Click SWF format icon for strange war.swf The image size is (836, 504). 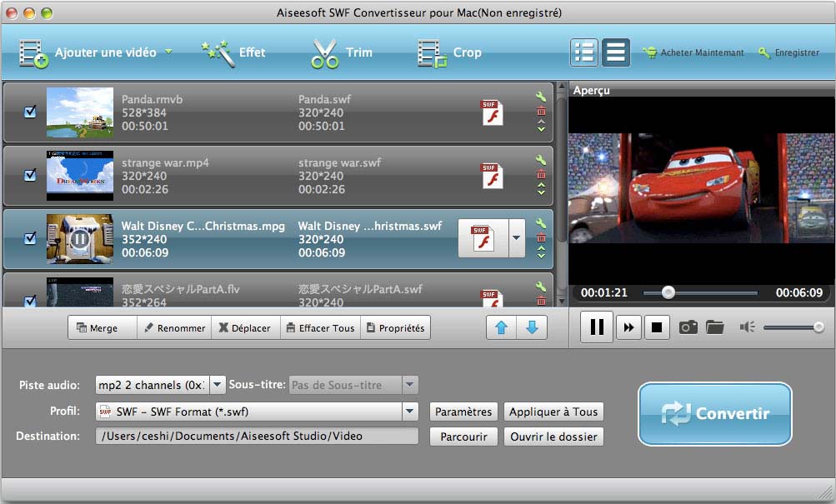point(492,176)
